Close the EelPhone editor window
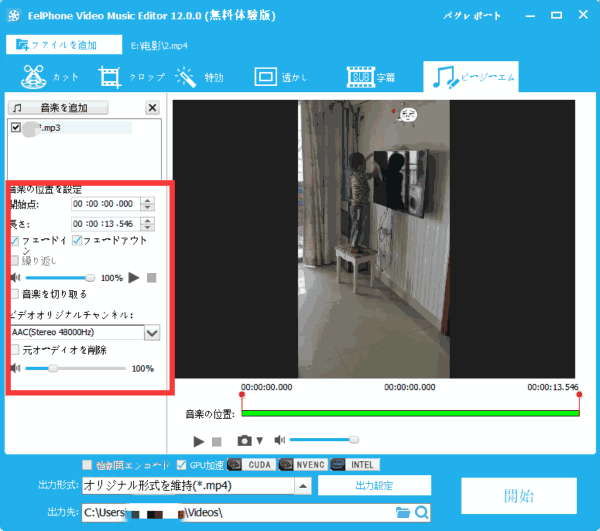The image size is (600, 531). tap(583, 15)
